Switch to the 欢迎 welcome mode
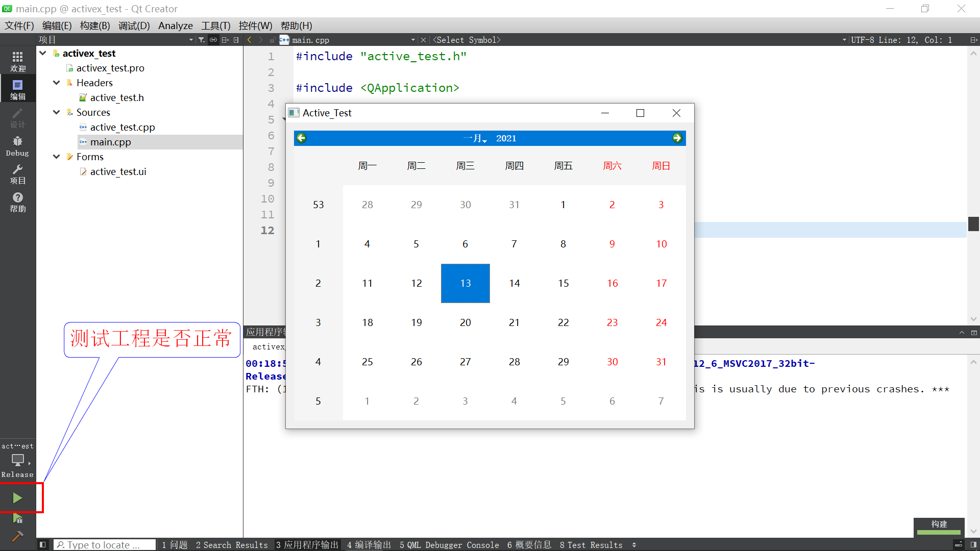The height and width of the screenshot is (551, 980). 17,61
